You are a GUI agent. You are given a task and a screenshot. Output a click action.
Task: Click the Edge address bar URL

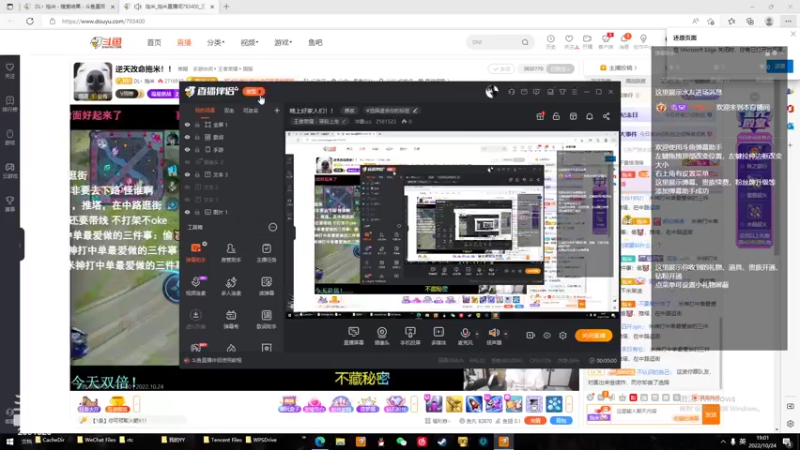coord(104,21)
